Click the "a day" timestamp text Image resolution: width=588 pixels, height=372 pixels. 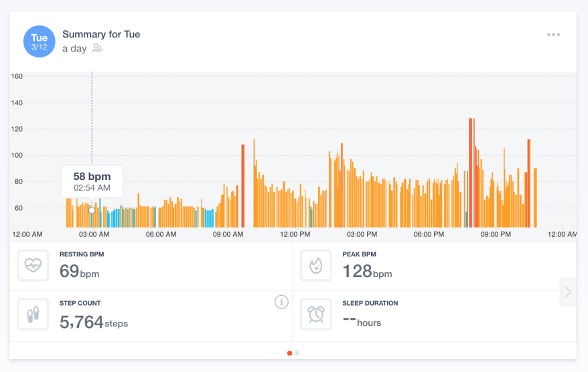tap(74, 48)
